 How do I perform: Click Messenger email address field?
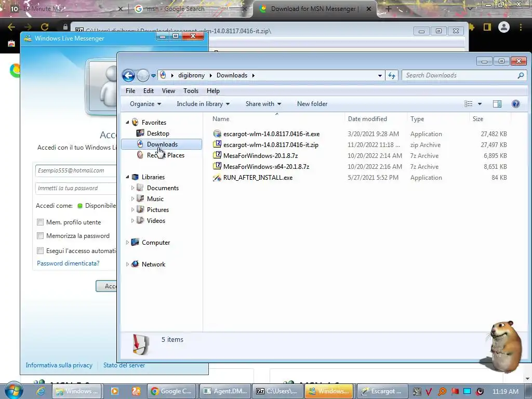(x=76, y=170)
